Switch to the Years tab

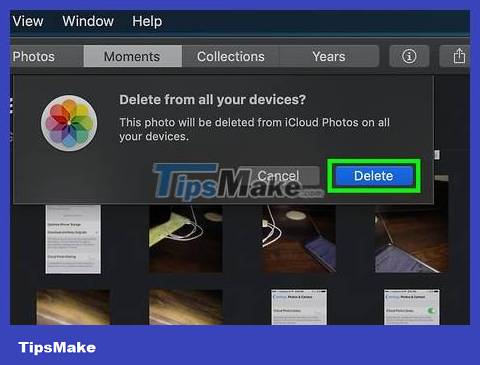(x=329, y=56)
